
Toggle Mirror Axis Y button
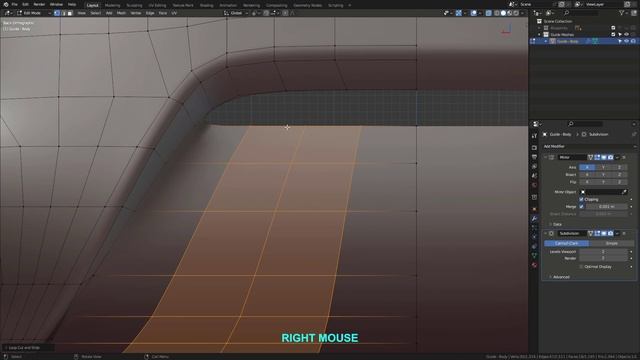coord(603,167)
